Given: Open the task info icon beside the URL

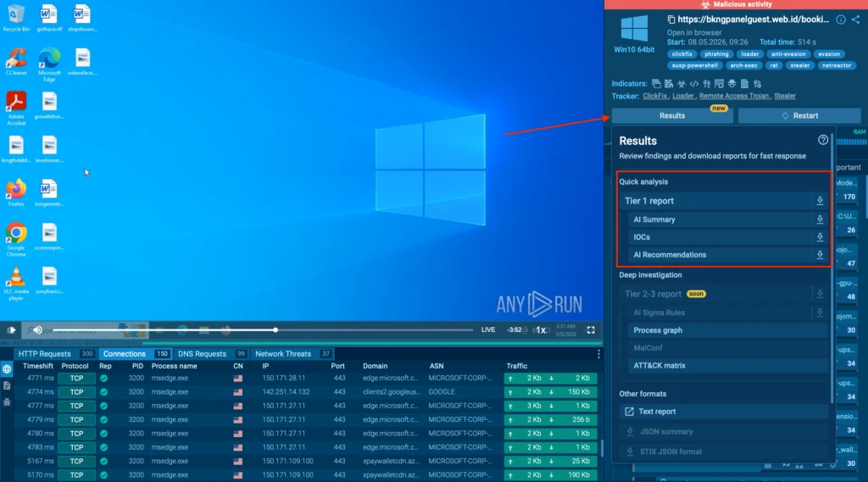Looking at the screenshot, I should click(840, 19).
